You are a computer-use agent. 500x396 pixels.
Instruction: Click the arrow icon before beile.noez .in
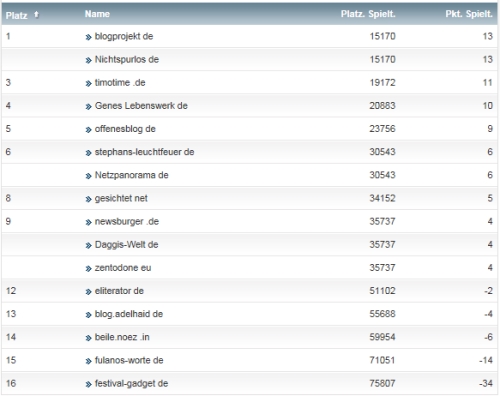88,338
